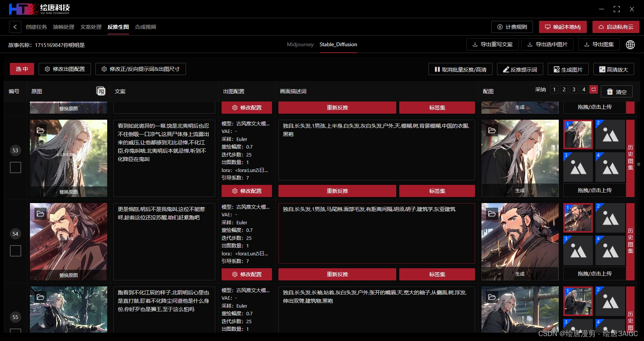Click 重新反推 under row 53

click(x=337, y=191)
